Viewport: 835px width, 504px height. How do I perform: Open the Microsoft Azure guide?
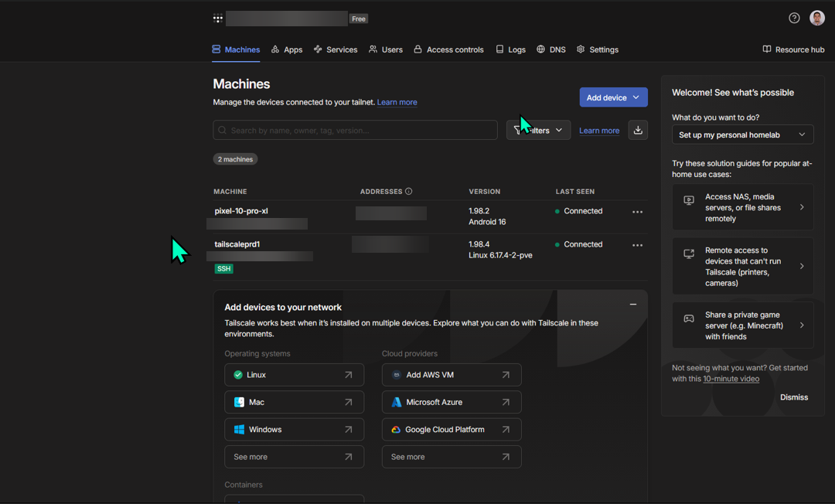coord(452,402)
